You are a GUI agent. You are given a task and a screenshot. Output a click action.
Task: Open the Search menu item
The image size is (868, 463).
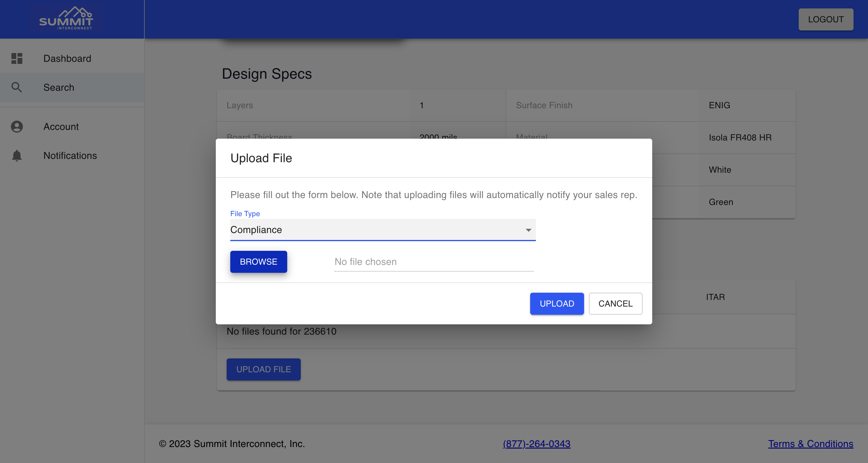click(72, 87)
